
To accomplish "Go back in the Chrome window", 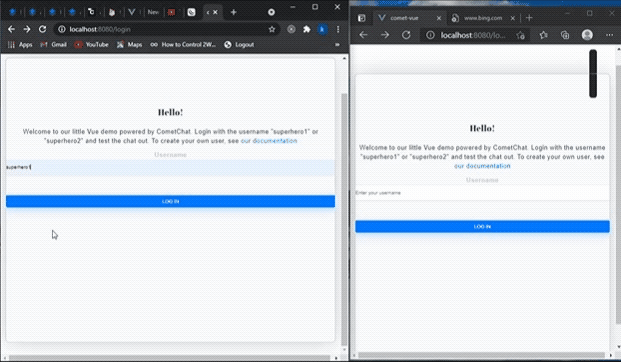I will (x=11, y=29).
